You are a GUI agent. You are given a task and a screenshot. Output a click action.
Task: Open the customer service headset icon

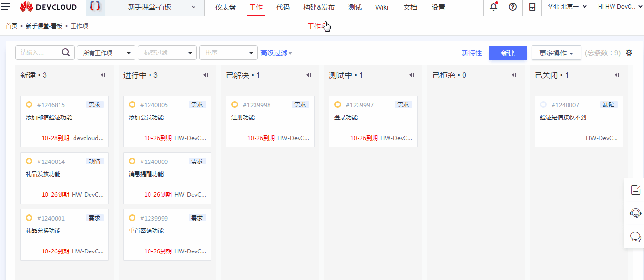635,213
